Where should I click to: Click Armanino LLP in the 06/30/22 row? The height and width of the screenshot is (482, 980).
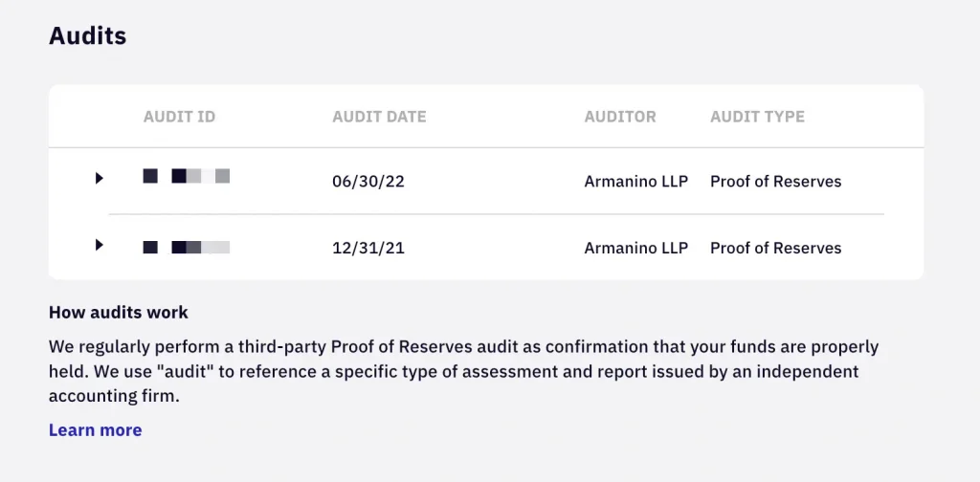click(x=635, y=182)
